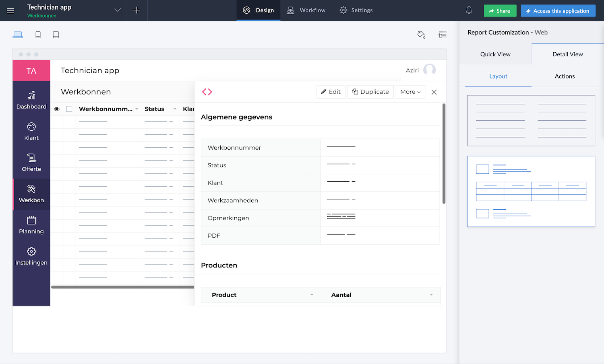Viewport: 604px width, 364px height.
Task: Open Dashboard in the sidebar
Action: [31, 100]
